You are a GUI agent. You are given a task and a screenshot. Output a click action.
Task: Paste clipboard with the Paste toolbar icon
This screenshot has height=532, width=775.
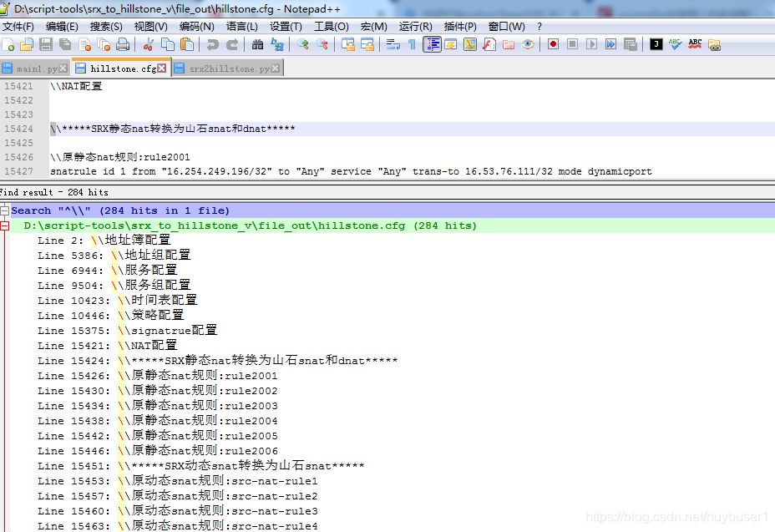pos(187,45)
